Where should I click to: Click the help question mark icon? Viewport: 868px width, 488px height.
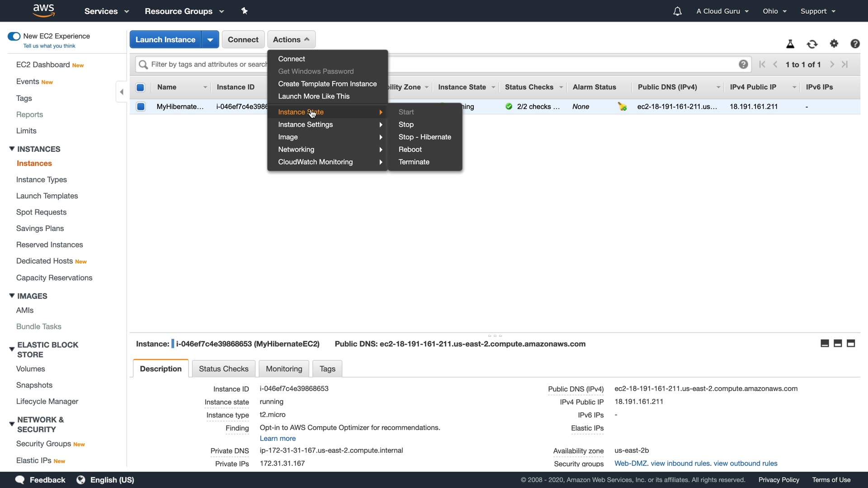click(x=854, y=43)
